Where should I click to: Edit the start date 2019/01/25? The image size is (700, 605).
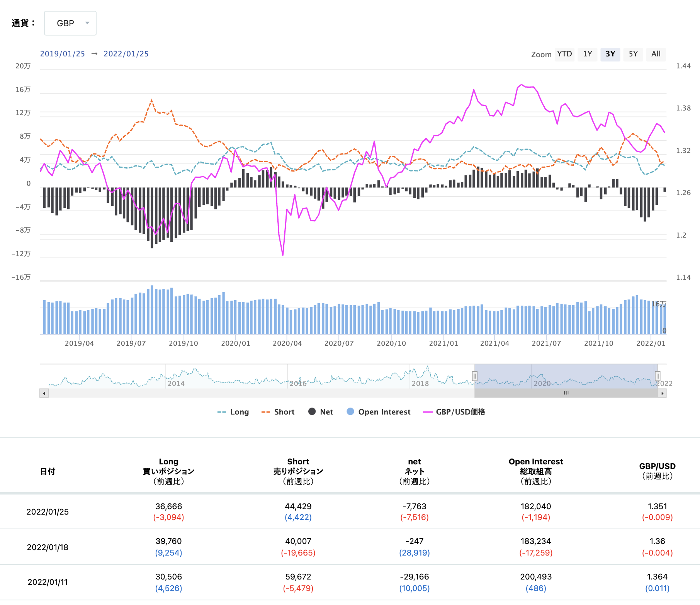pos(63,54)
